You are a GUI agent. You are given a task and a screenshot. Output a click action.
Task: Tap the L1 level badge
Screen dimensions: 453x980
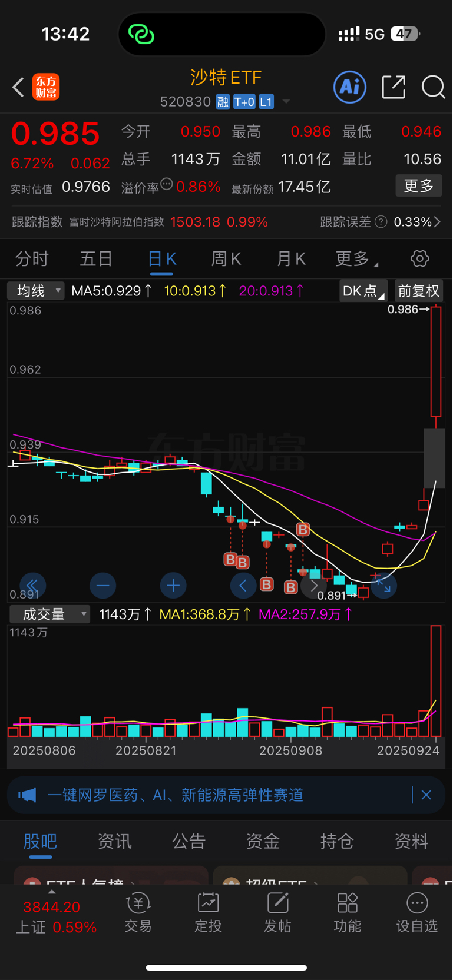[266, 102]
